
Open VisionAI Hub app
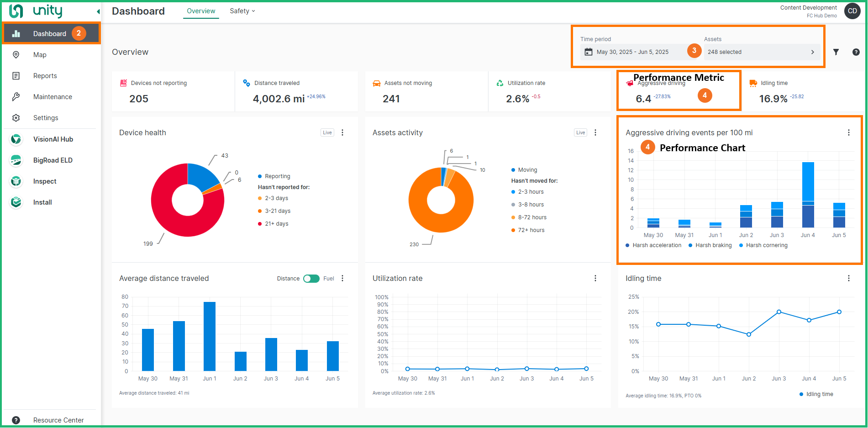tap(53, 139)
